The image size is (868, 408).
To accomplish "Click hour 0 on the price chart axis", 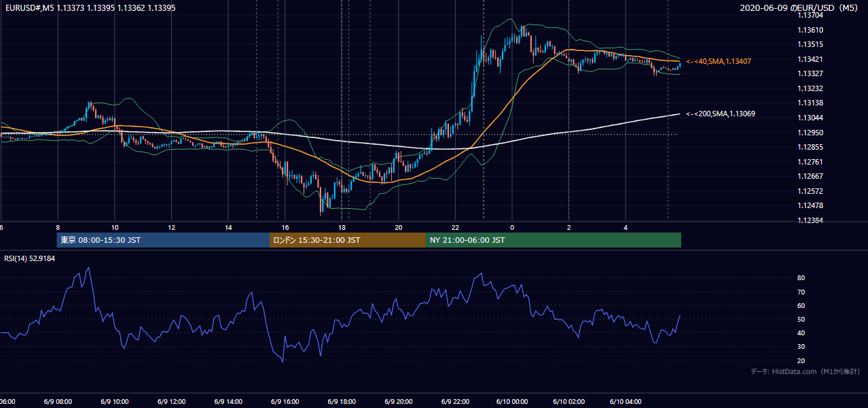I will click(x=512, y=227).
